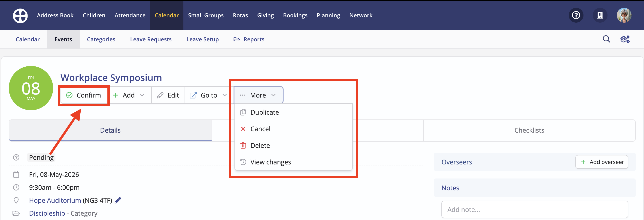Click the Pending status label
The width and height of the screenshot is (644, 220).
click(41, 157)
